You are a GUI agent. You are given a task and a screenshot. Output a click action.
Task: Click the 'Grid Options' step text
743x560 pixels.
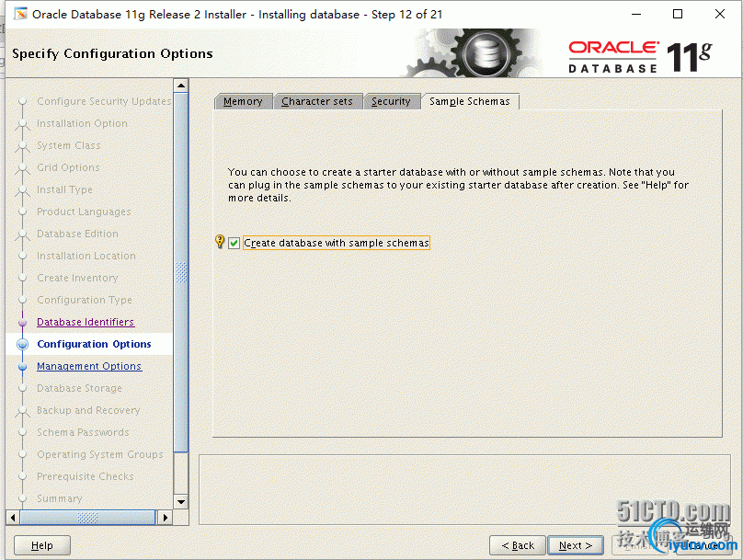coord(69,167)
